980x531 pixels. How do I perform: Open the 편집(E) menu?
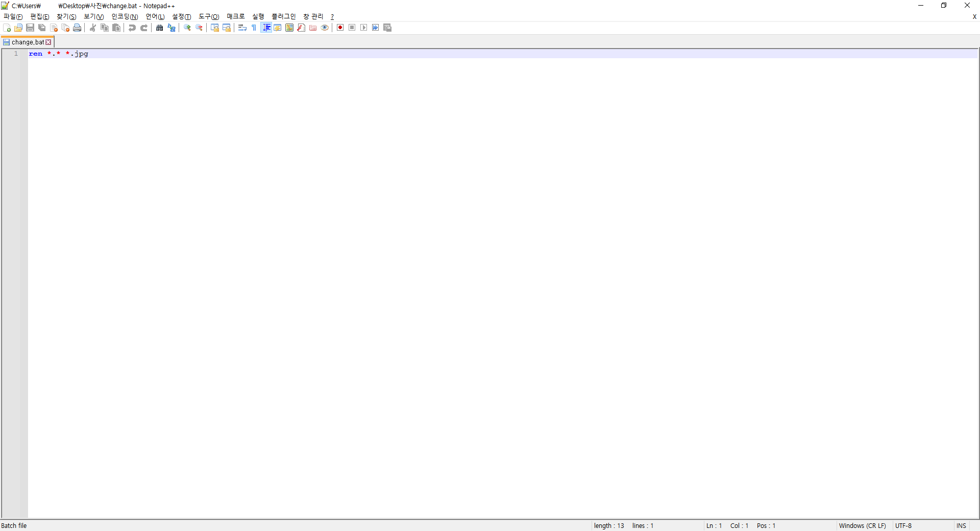40,17
